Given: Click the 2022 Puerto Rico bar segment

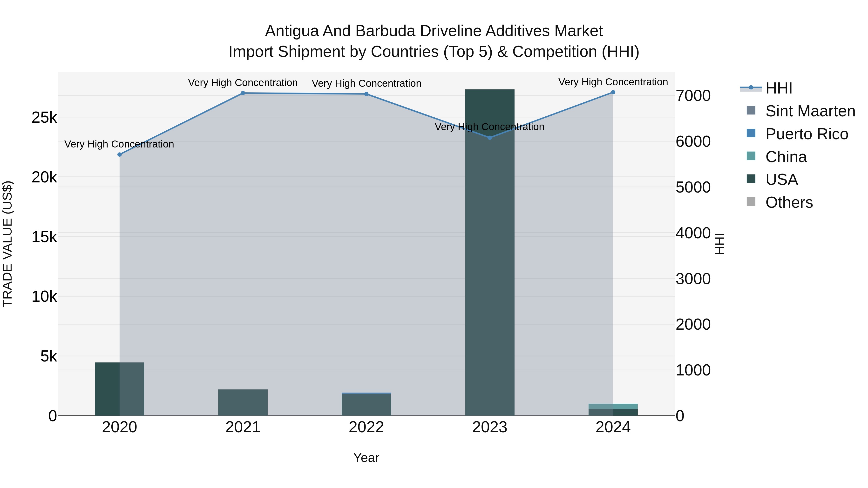Looking at the screenshot, I should tap(366, 393).
